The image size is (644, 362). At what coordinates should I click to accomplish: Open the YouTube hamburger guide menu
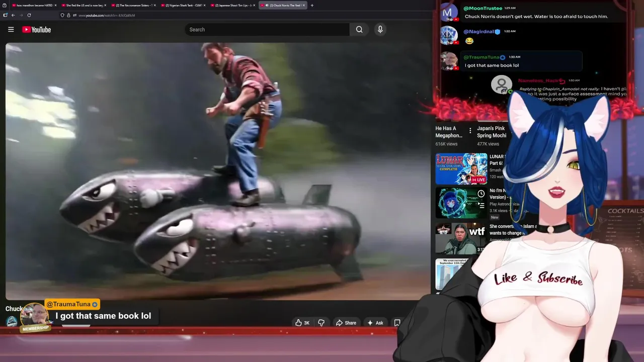[11, 30]
